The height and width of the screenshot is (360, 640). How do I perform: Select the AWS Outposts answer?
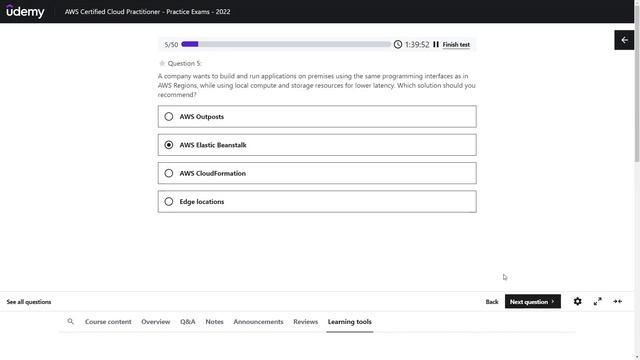coord(317,117)
